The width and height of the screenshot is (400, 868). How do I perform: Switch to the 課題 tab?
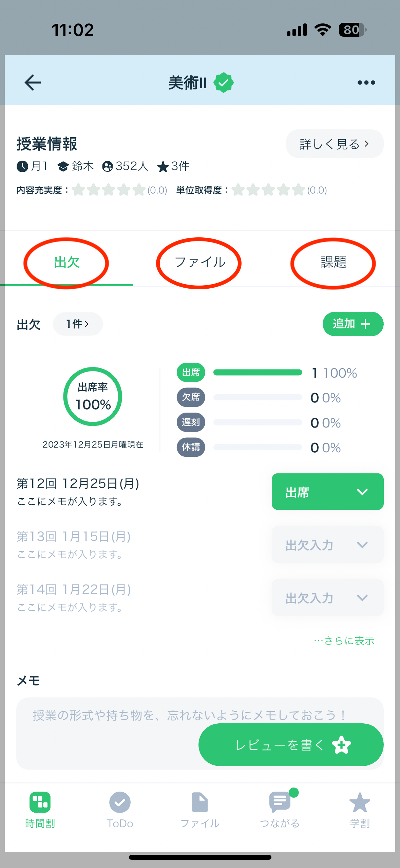point(334,262)
